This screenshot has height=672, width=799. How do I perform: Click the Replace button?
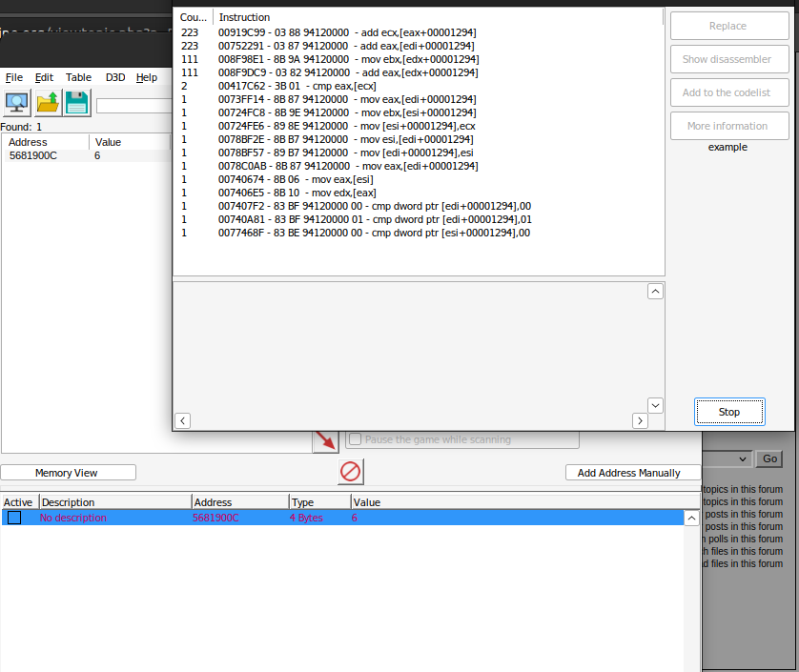pyautogui.click(x=728, y=26)
